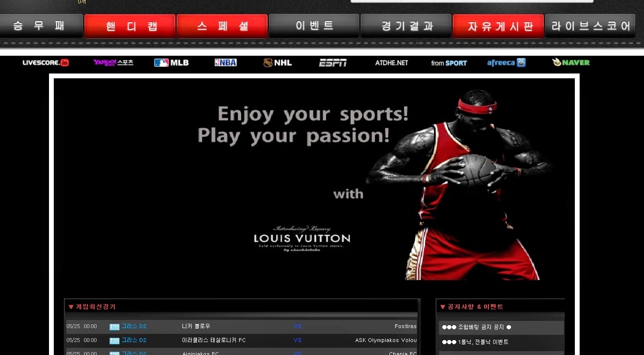Open the 경기결과 results tab

406,26
